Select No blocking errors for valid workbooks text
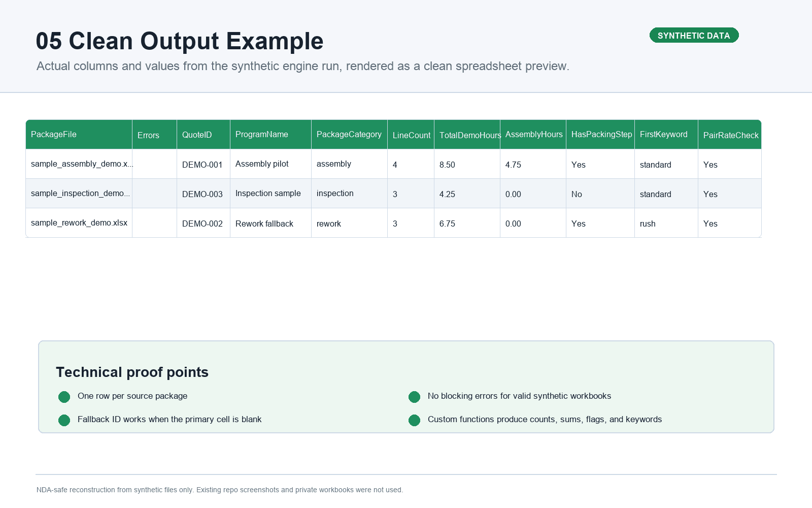Viewport: 812px width, 508px height. pyautogui.click(x=519, y=396)
